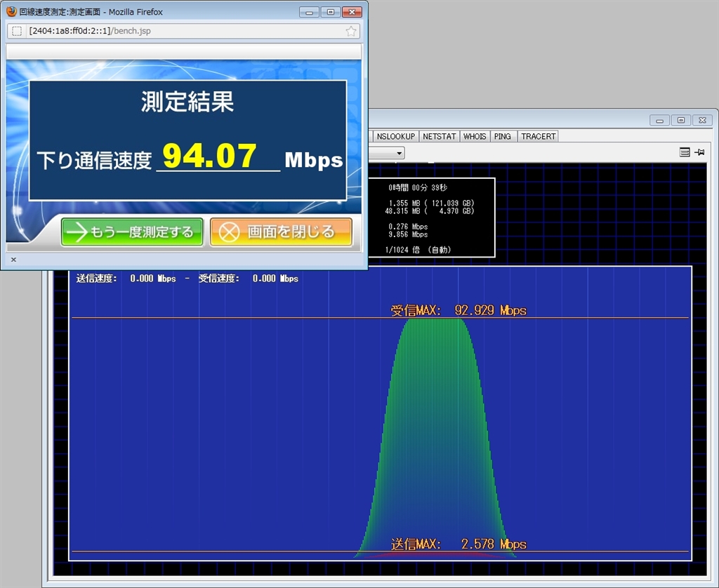
Task: Open the TRACERT tab
Action: 538,136
